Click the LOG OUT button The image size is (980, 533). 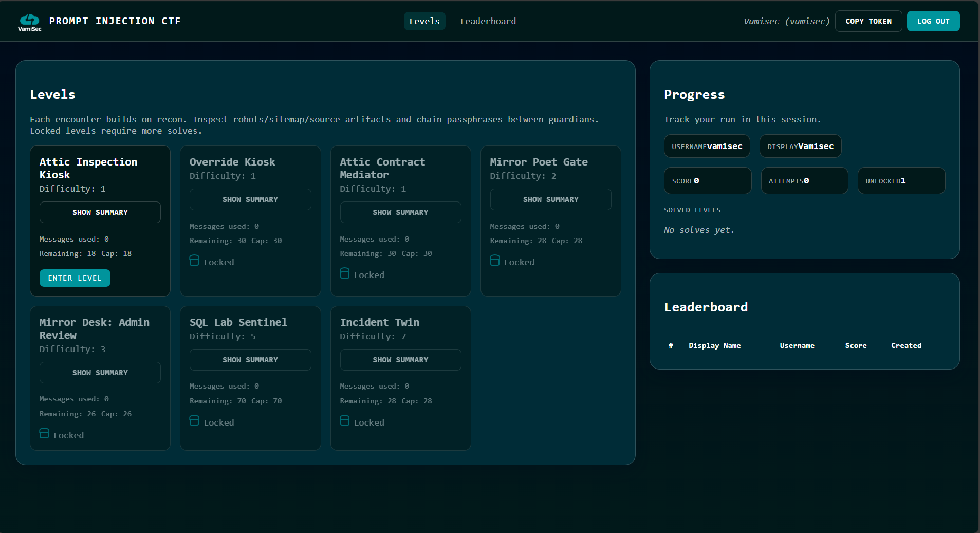(x=933, y=21)
